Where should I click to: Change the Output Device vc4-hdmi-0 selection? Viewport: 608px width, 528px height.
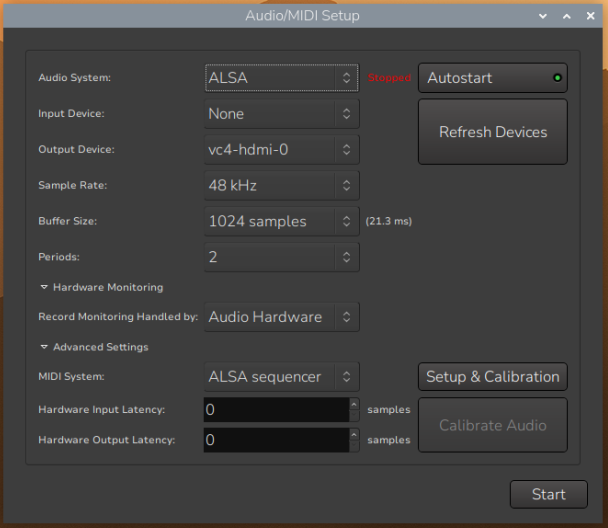pyautogui.click(x=281, y=150)
